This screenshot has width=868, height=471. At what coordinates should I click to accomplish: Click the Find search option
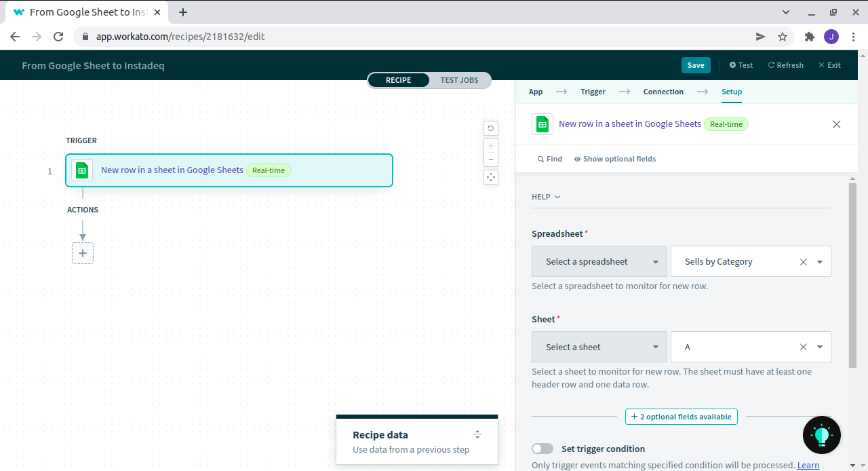[550, 159]
